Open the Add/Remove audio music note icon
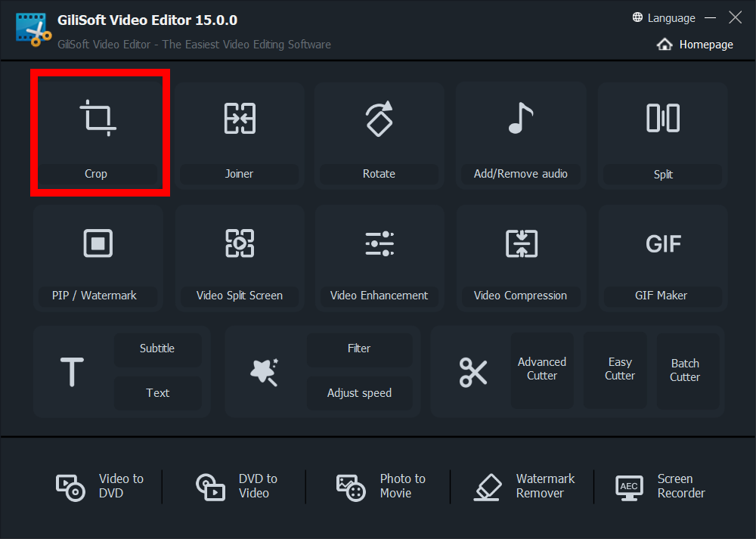 pyautogui.click(x=521, y=118)
